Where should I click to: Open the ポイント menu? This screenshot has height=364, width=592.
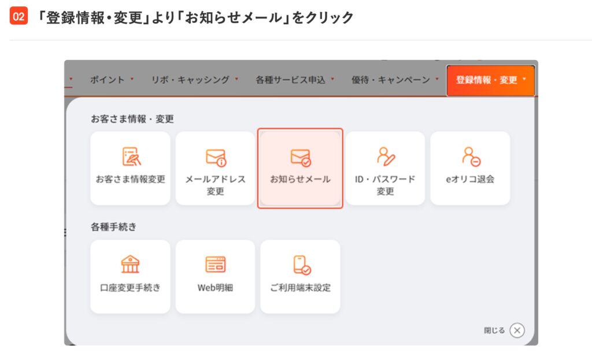[x=107, y=80]
